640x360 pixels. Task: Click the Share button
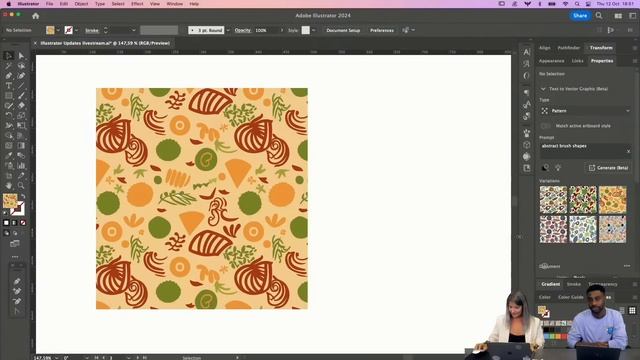(x=580, y=16)
